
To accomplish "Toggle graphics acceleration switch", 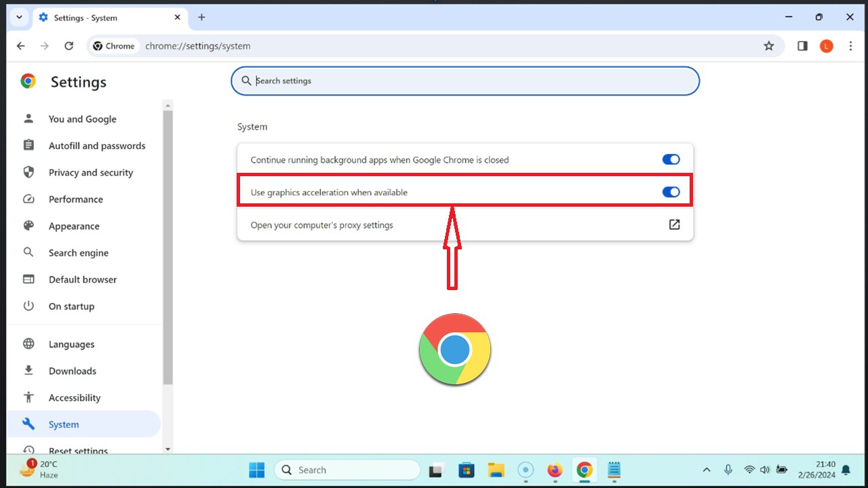I will click(x=671, y=192).
